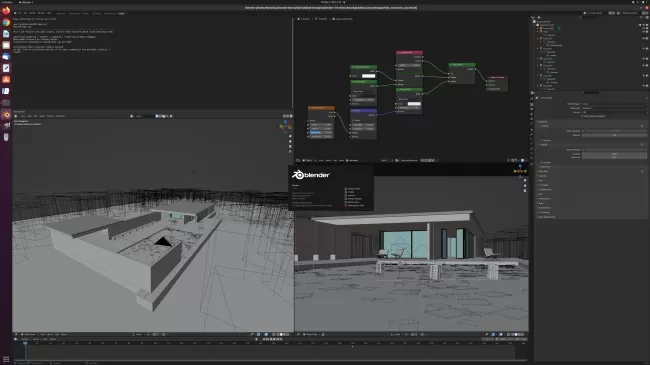Open Feature Set dropdown in render properties
650x365 pixels.
[x=614, y=108]
